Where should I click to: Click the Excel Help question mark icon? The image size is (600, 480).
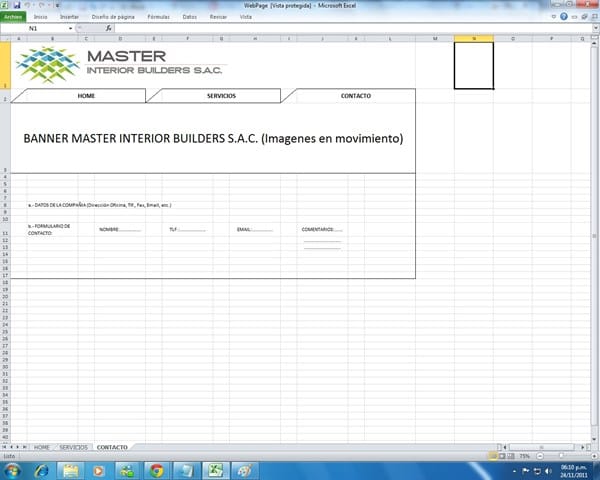point(564,16)
